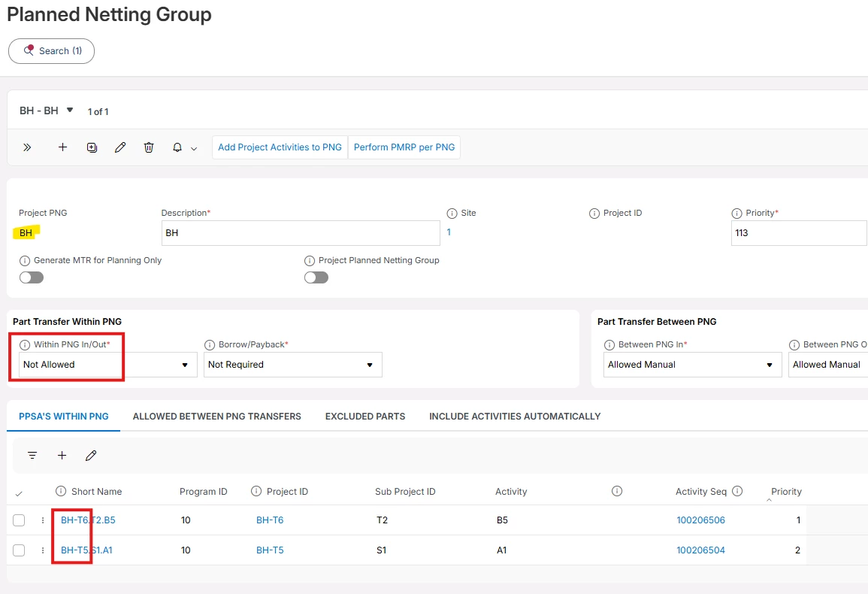Click the plus icon to add new PNG

62,147
